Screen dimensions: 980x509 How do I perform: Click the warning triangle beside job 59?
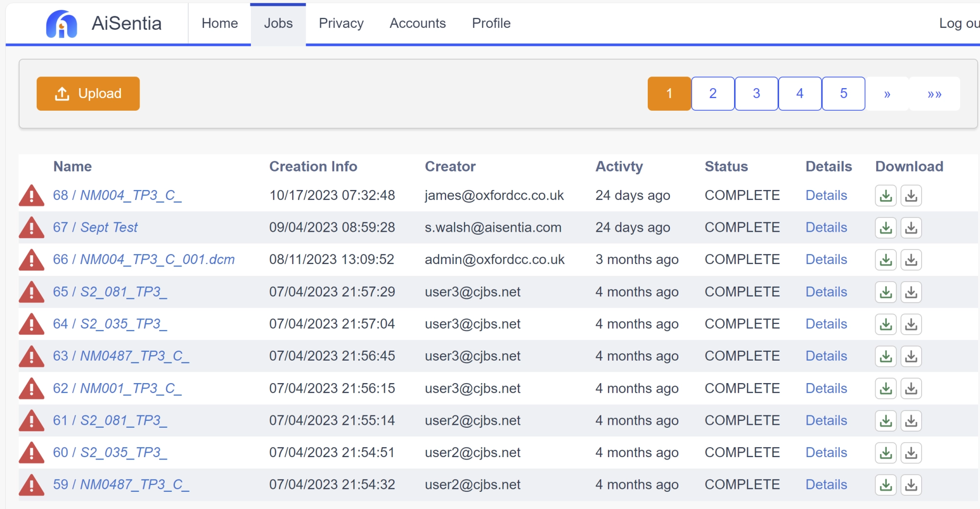point(31,485)
